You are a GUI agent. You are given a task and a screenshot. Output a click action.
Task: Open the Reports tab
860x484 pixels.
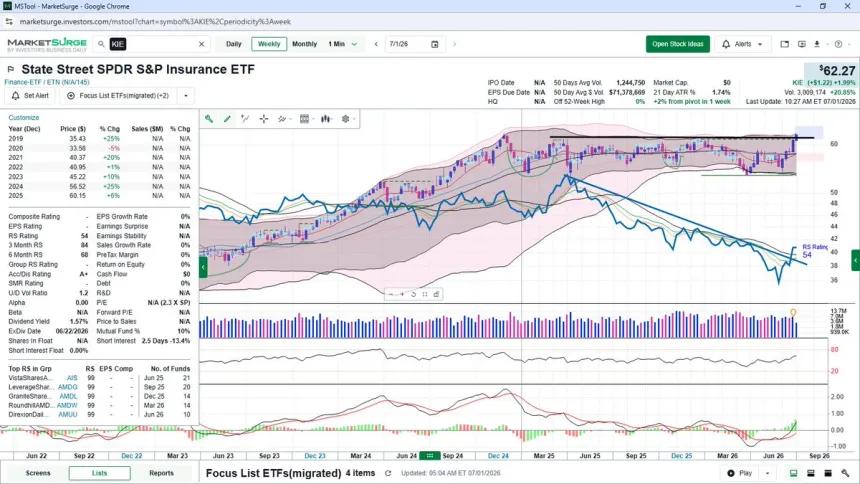coord(161,473)
